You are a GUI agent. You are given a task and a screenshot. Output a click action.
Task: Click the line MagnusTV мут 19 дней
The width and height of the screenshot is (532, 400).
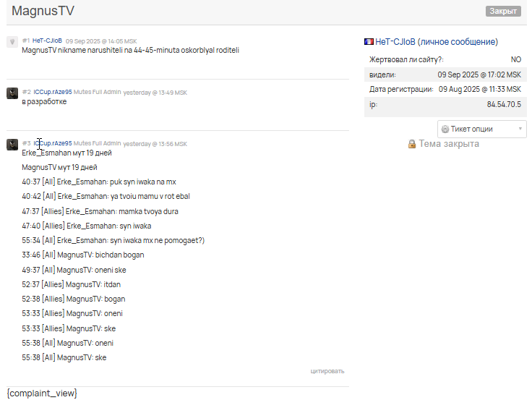59,167
